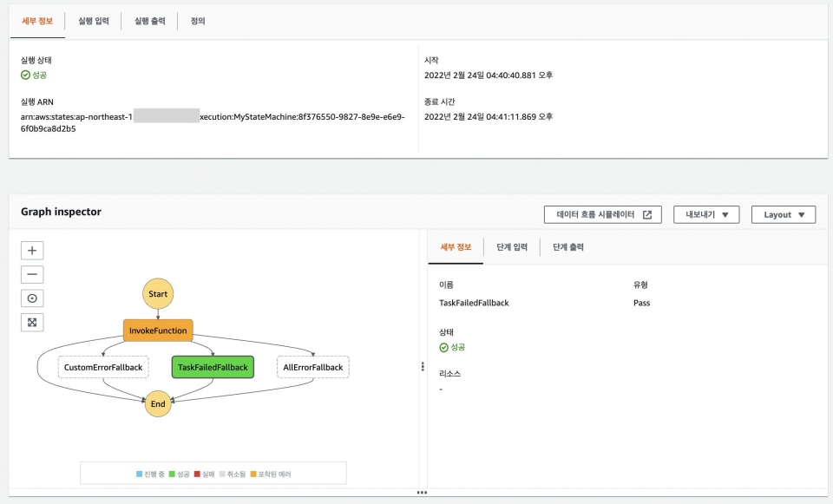This screenshot has width=833, height=504.
Task: Fit the graph to the view
Action: tap(31, 322)
